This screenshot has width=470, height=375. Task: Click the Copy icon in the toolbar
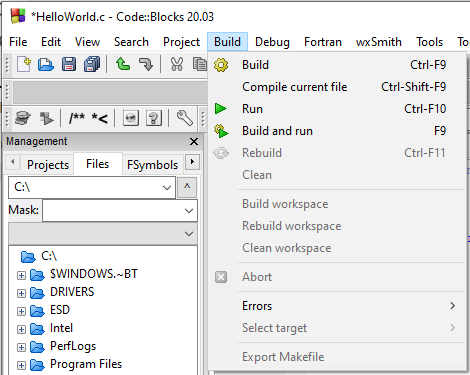click(x=200, y=64)
